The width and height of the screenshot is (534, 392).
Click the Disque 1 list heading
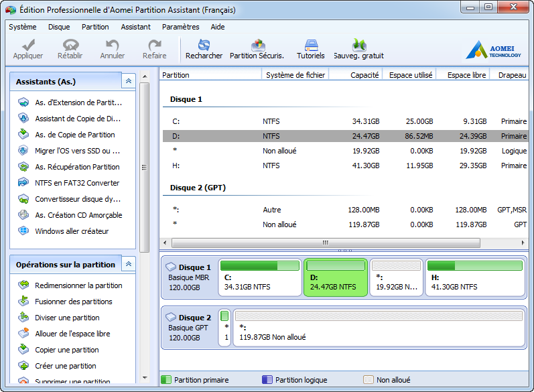coord(186,99)
